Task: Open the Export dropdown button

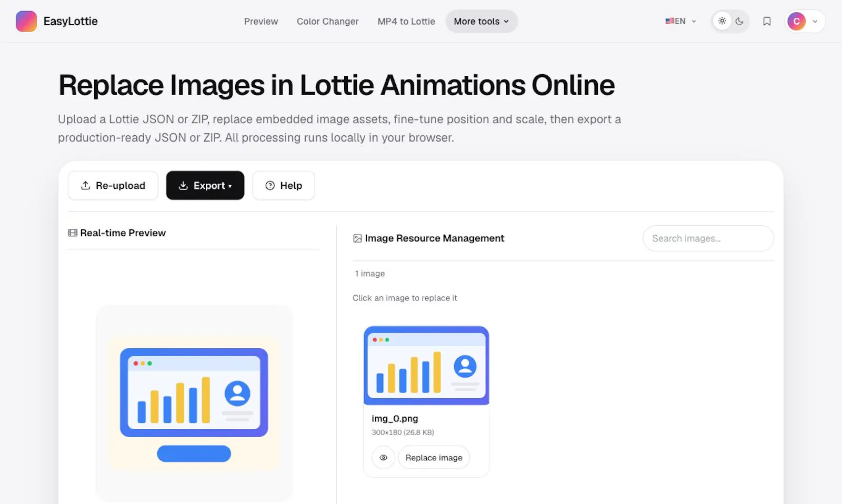Action: [x=205, y=185]
